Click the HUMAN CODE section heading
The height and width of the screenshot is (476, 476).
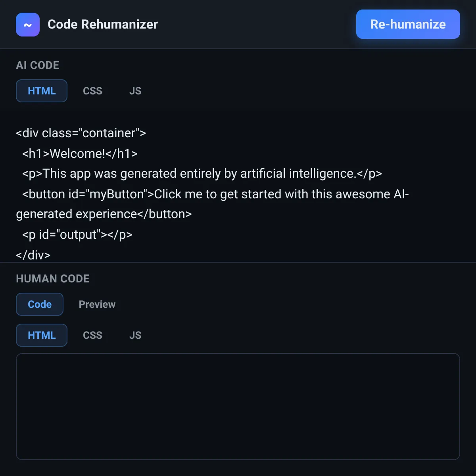(x=53, y=278)
